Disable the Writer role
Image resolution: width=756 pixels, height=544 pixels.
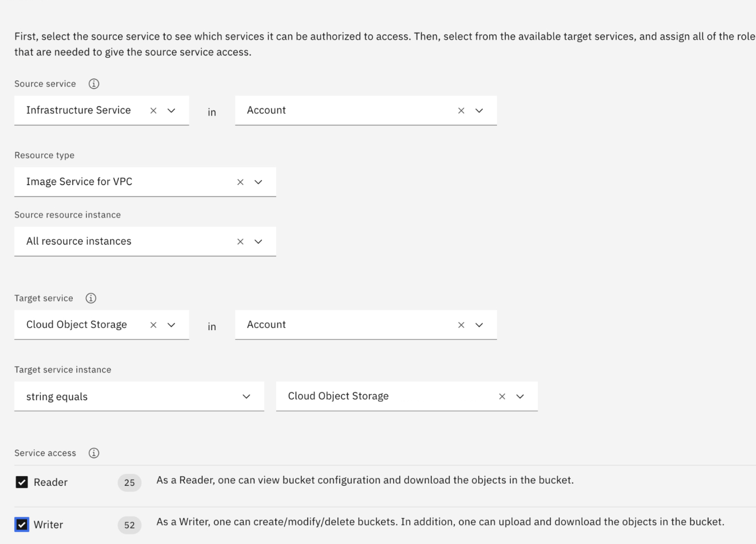22,524
